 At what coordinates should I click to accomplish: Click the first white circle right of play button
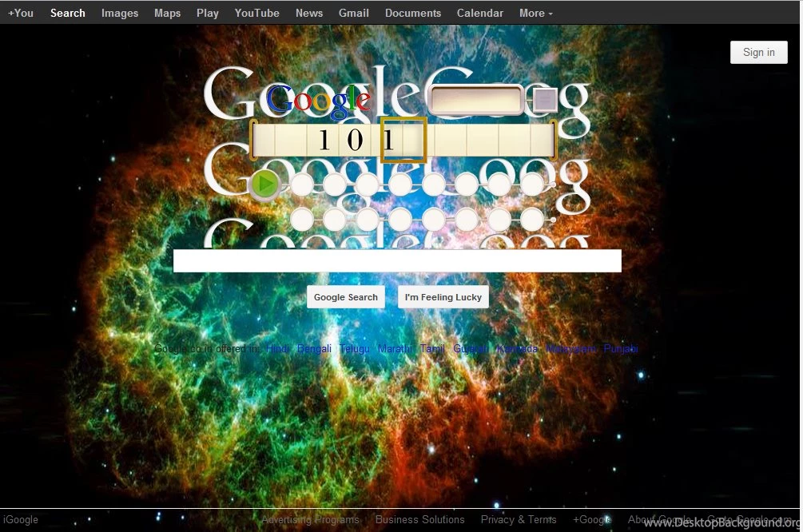[x=302, y=185]
